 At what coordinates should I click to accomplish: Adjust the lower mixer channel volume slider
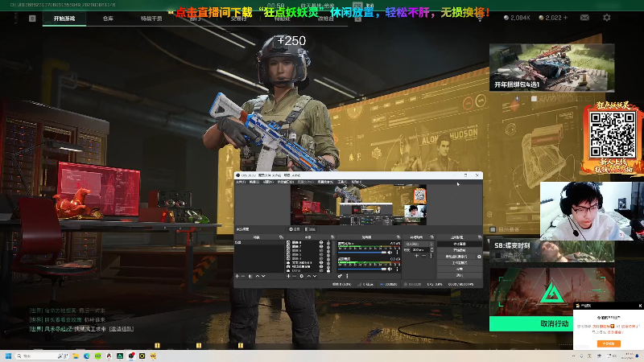point(362,269)
